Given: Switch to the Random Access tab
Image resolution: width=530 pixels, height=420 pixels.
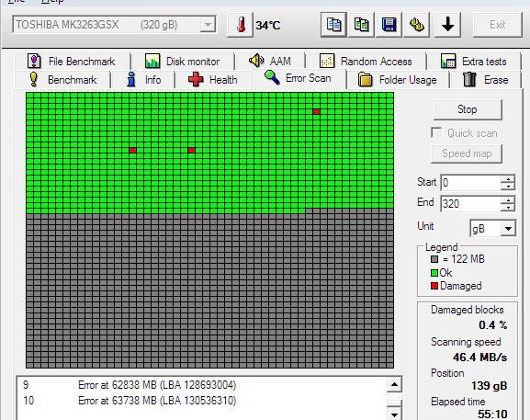Looking at the screenshot, I should (366, 62).
